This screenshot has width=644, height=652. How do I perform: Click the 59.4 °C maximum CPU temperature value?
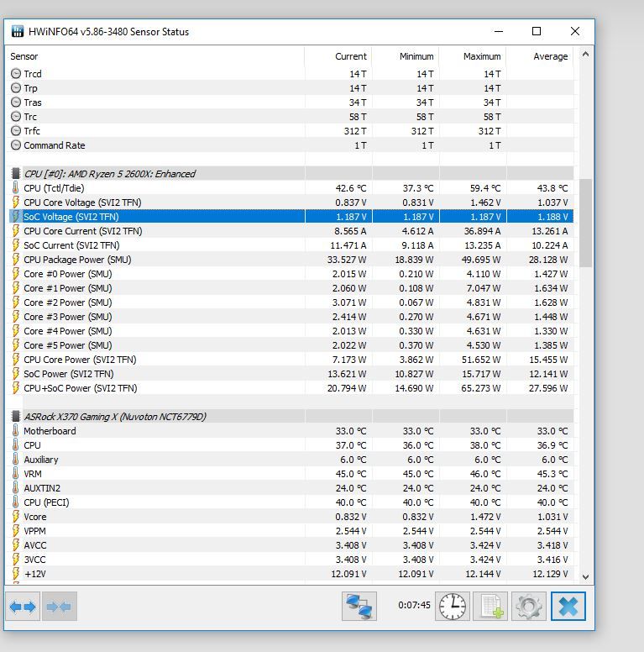(484, 188)
